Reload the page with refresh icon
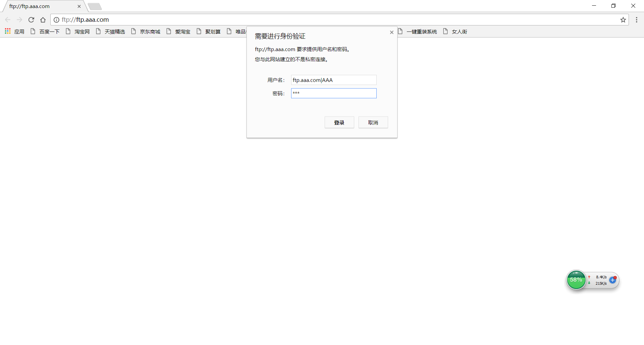The image size is (644, 345). pos(31,20)
